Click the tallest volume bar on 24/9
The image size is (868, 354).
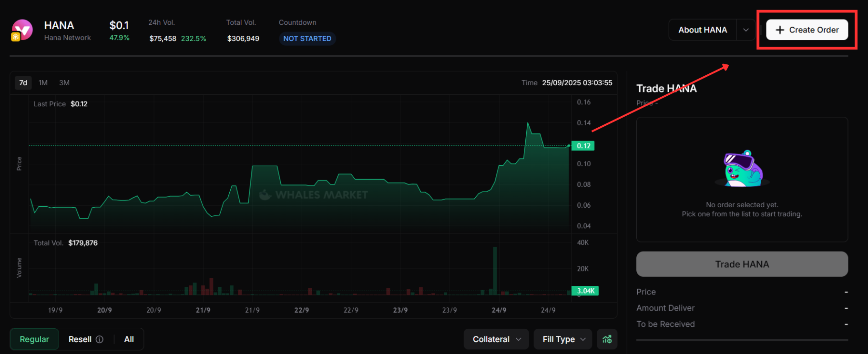(x=495, y=271)
